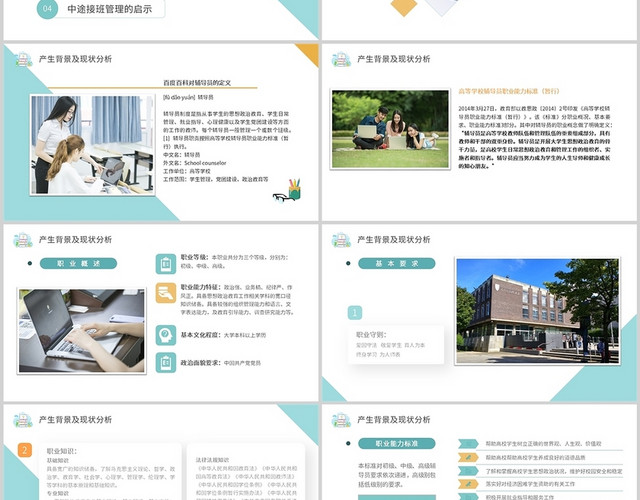Image resolution: width=640 pixels, height=500 pixels.
Task: Click the "职业概述" pill label
Action: click(78, 263)
